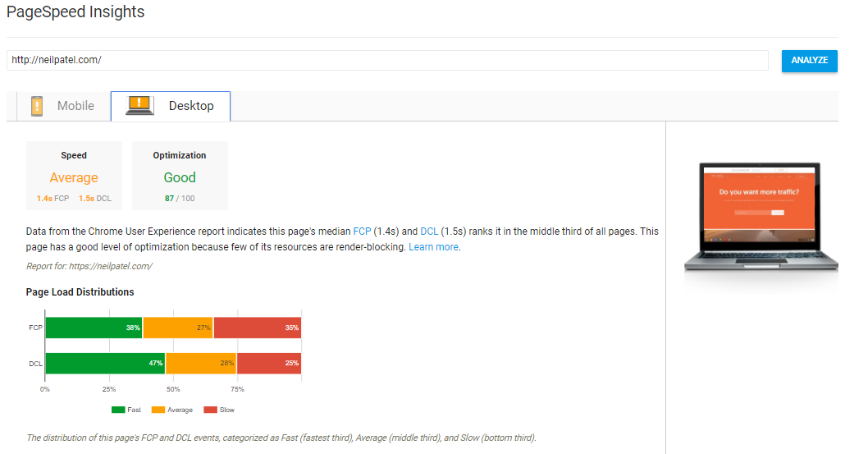Click the 0% axis label
This screenshot has height=454, width=868.
tap(45, 389)
